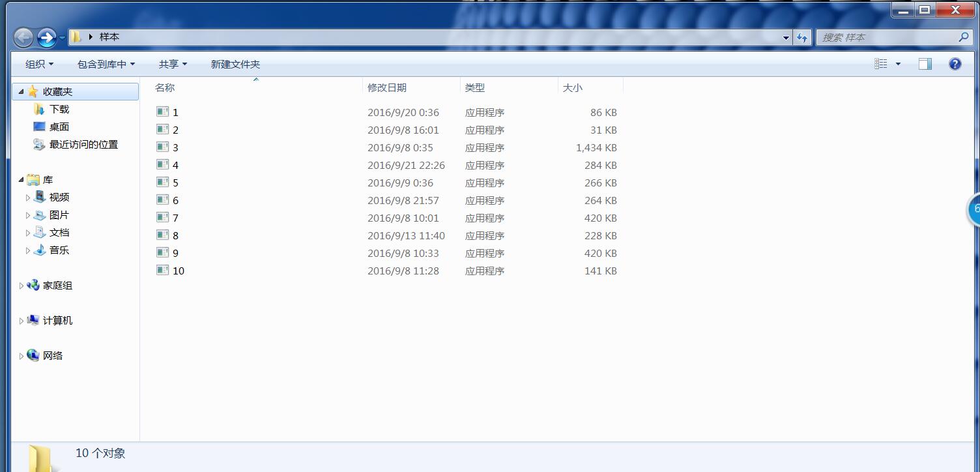980x472 pixels.
Task: Open 最近访问的位置 in favorites
Action: (x=83, y=145)
